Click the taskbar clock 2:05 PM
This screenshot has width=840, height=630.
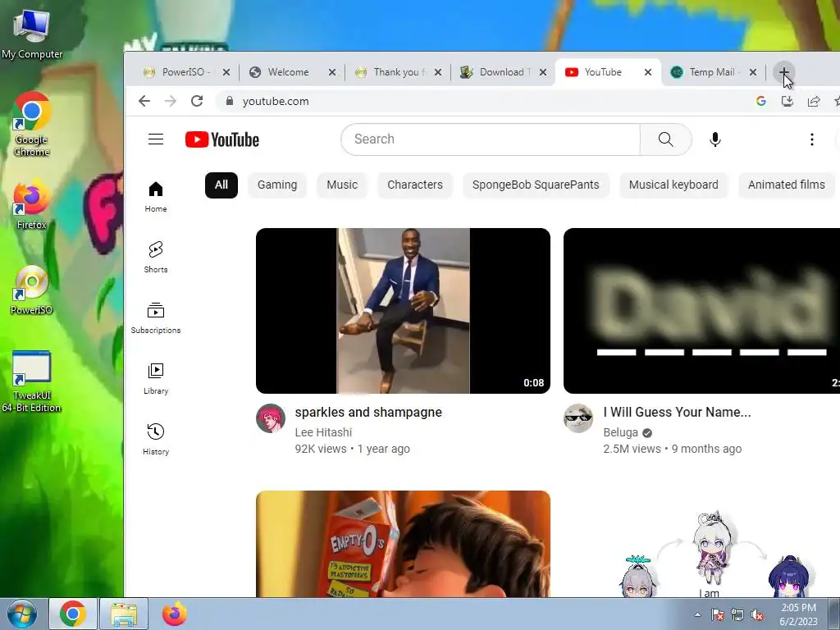[x=798, y=614]
